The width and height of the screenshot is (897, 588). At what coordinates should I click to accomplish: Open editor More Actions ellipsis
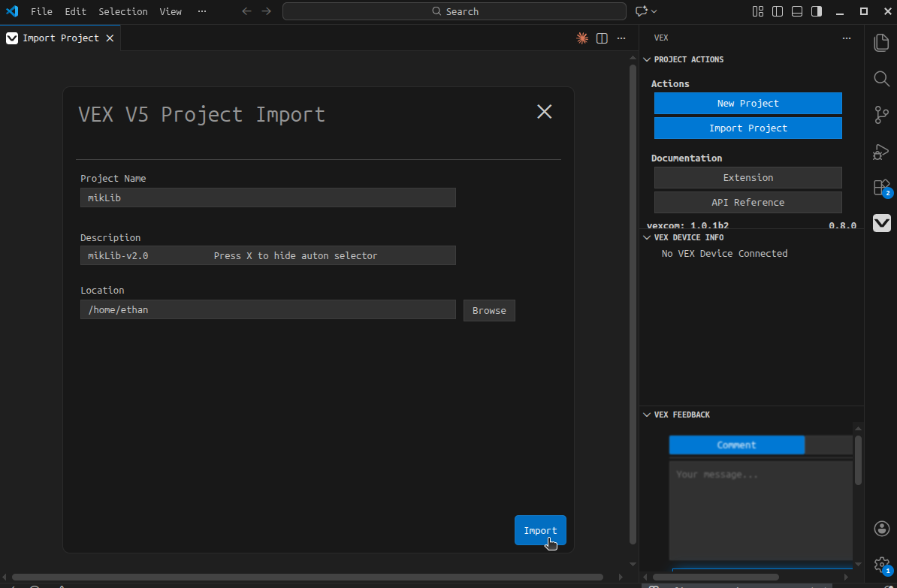(621, 38)
